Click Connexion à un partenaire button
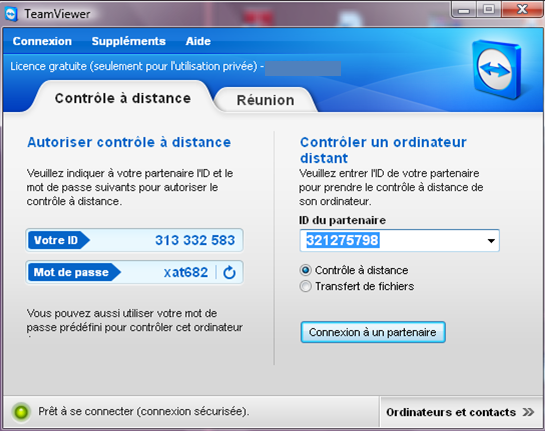The image size is (545, 431). (373, 332)
